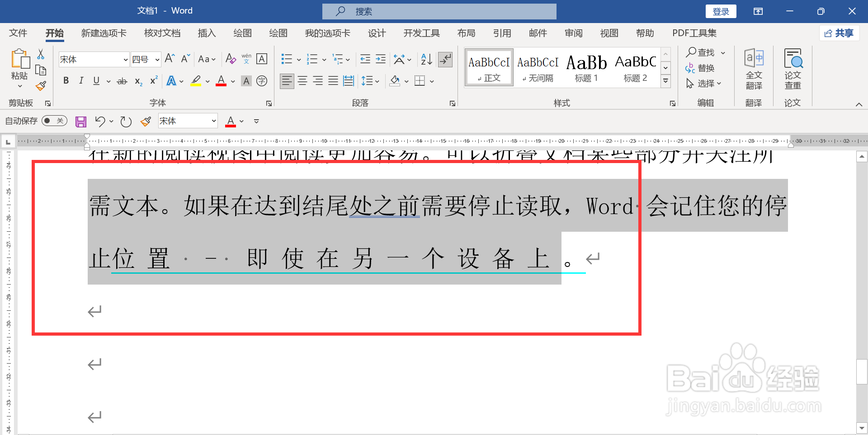
Task: Decrease font size with shrink font icon
Action: click(x=185, y=59)
